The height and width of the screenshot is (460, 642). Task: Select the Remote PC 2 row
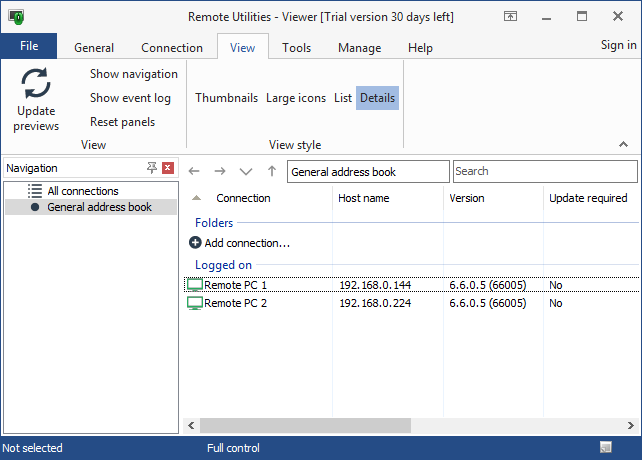411,303
